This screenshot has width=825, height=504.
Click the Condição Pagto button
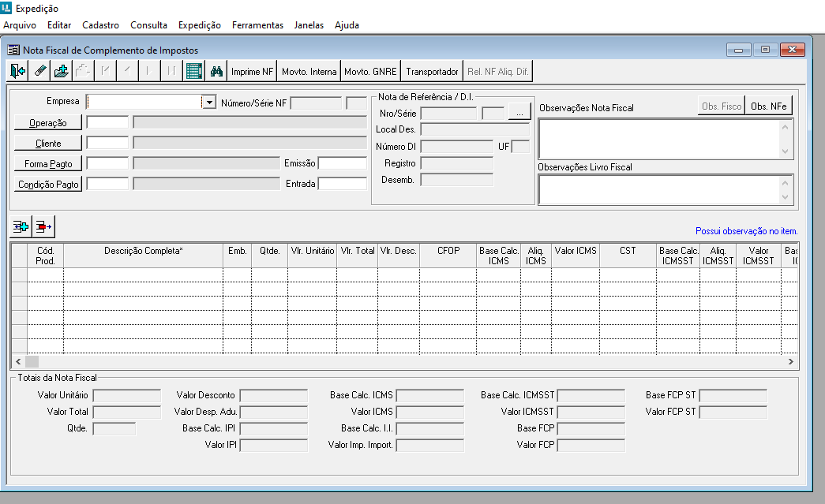[48, 185]
